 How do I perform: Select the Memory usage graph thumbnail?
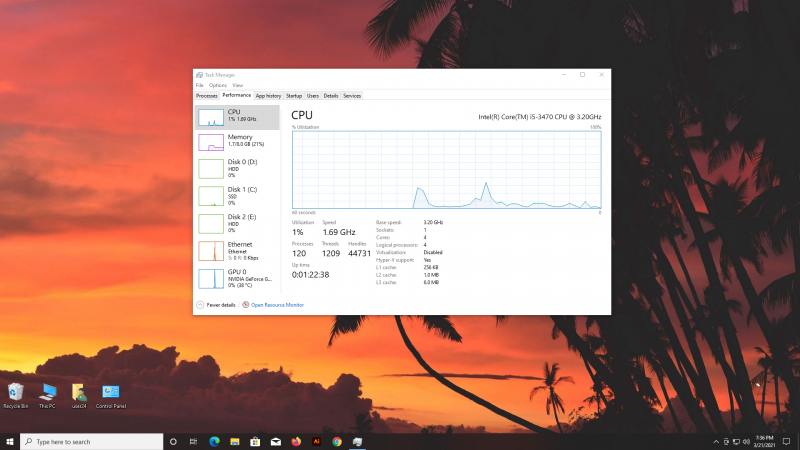pos(211,142)
